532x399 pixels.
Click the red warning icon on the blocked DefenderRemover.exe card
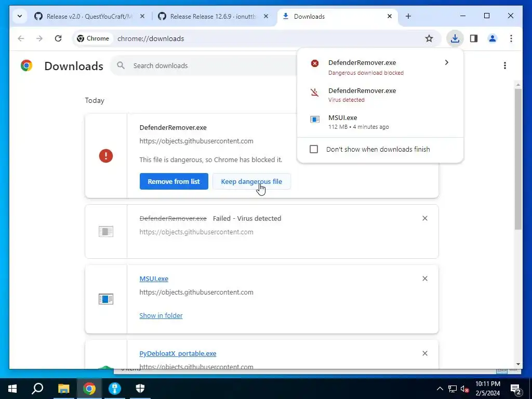tap(106, 156)
